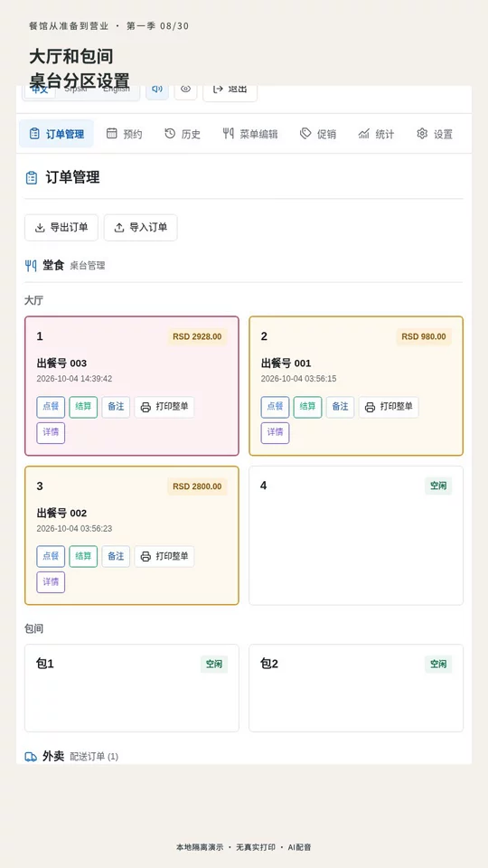Click the 退出 logout button
The image size is (488, 868).
tap(230, 90)
